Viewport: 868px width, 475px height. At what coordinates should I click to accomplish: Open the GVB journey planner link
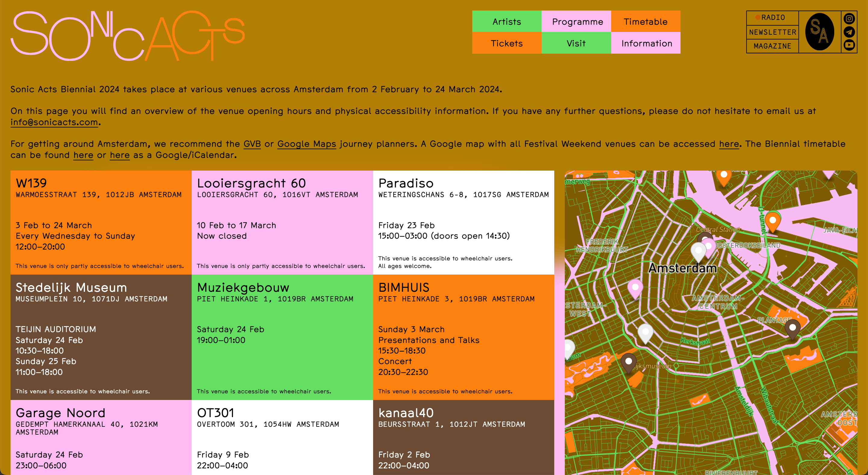[x=252, y=144]
